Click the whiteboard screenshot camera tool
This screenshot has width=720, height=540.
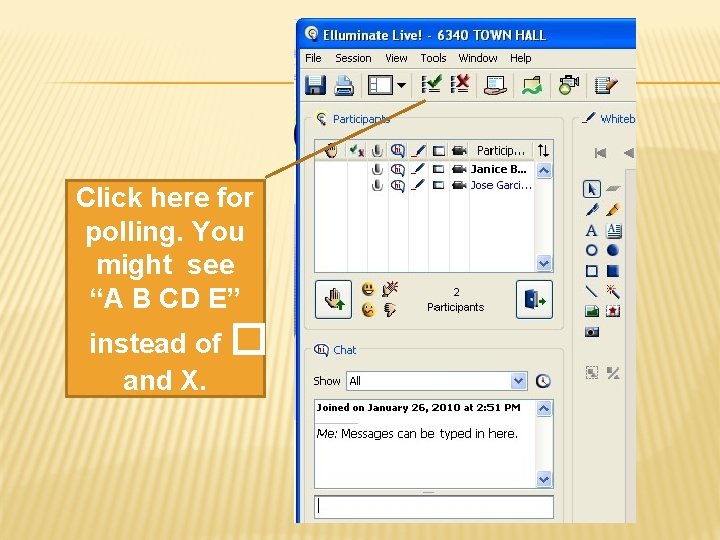592,332
